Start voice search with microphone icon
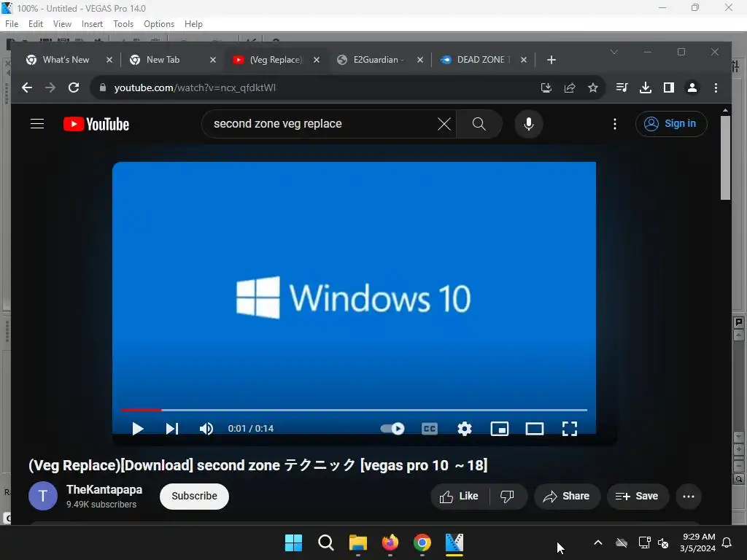Screen dimensions: 747x560 click(529, 124)
